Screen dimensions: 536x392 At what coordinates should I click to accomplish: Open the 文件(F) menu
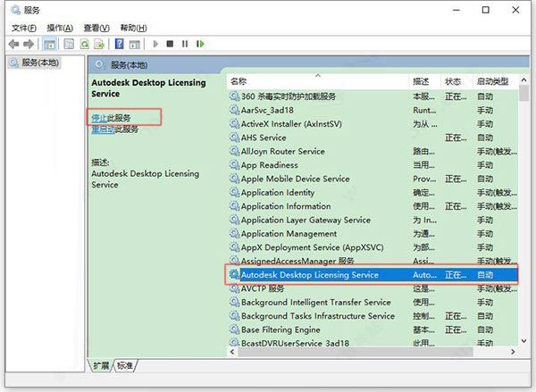[24, 28]
